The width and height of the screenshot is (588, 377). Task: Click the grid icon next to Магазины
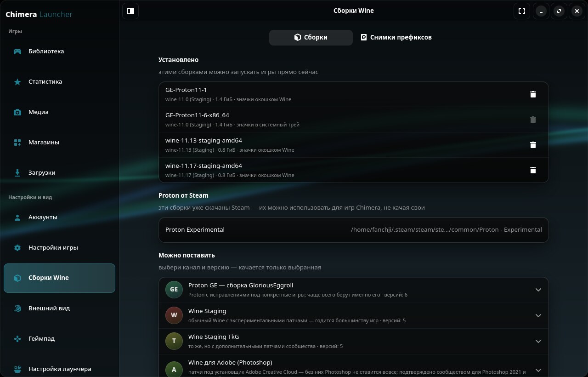point(17,143)
